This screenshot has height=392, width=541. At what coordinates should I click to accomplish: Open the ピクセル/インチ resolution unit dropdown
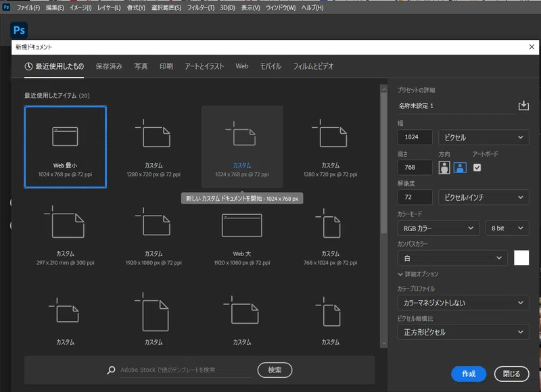484,197
